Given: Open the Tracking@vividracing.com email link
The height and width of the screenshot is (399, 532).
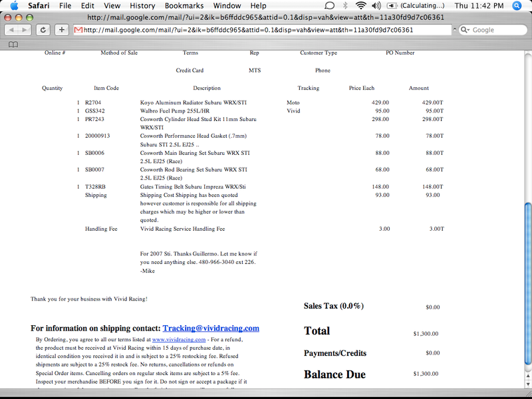Looking at the screenshot, I should point(211,328).
